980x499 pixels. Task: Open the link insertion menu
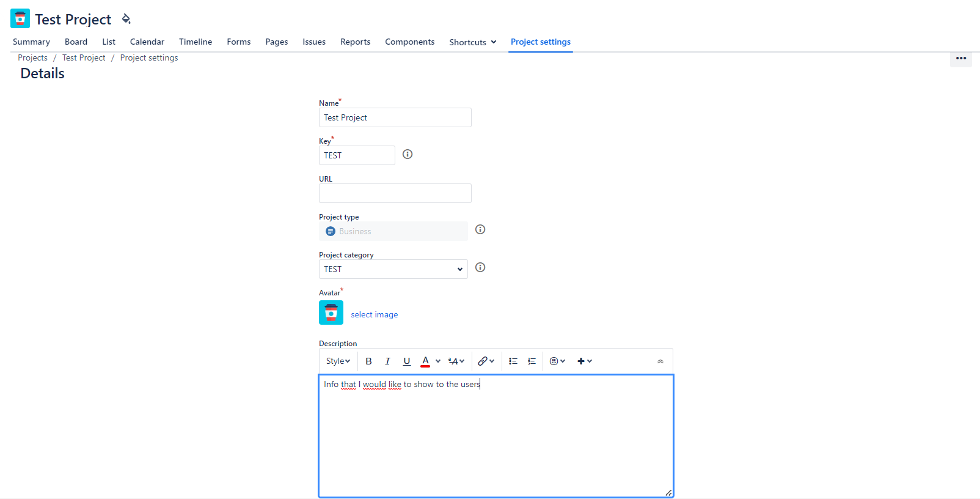pyautogui.click(x=486, y=361)
